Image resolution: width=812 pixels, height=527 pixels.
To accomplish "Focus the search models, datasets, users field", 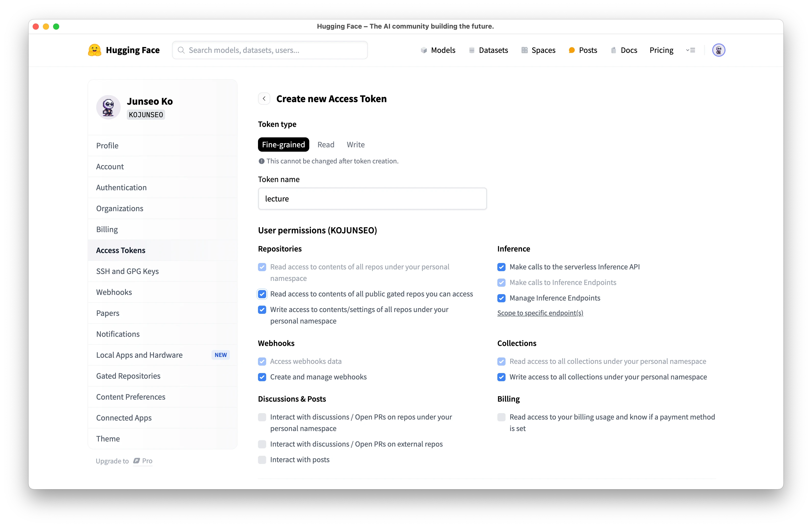I will click(269, 50).
